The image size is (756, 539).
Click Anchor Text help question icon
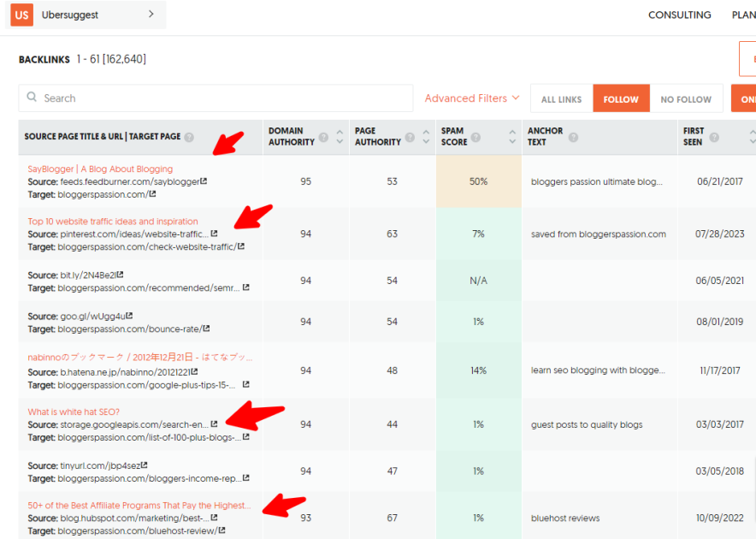coord(573,138)
